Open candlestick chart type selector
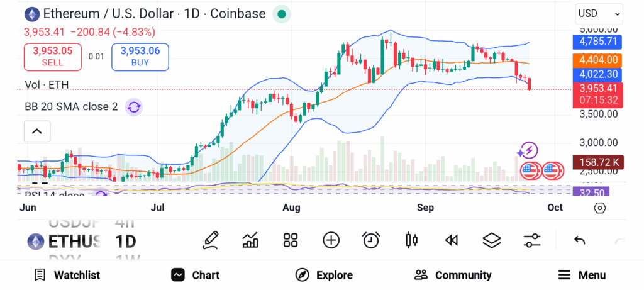644x290 pixels. point(412,240)
